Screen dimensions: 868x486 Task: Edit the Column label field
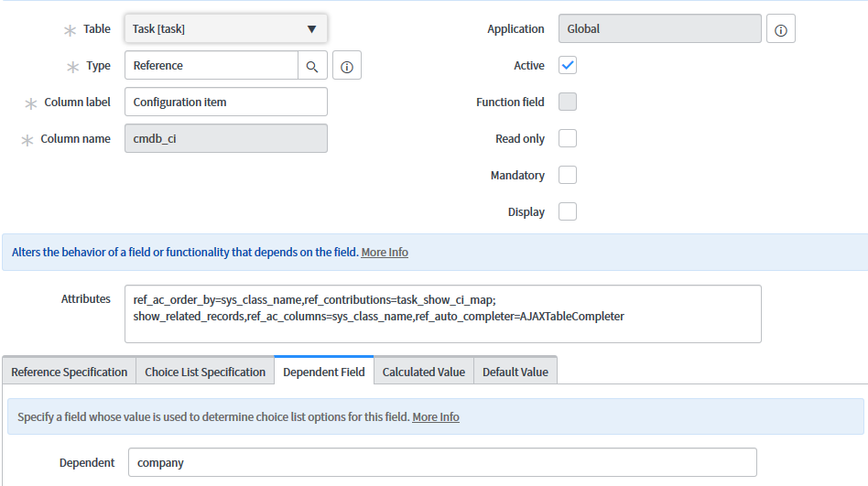[x=226, y=102]
